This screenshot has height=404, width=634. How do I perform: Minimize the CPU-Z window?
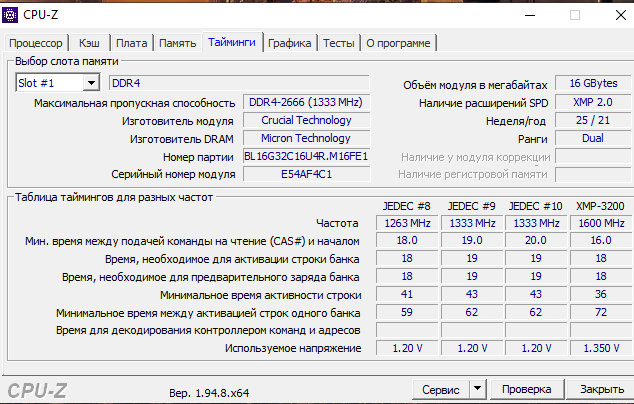(x=530, y=15)
